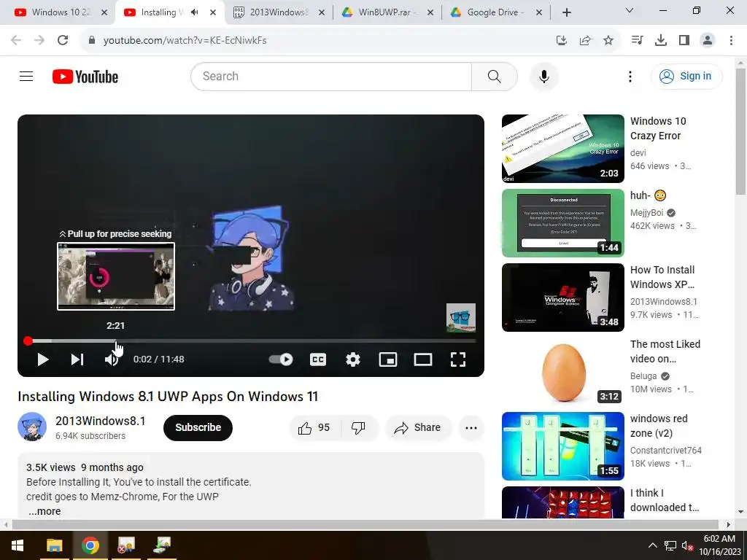This screenshot has width=747, height=560.
Task: Play the video
Action: 43,359
